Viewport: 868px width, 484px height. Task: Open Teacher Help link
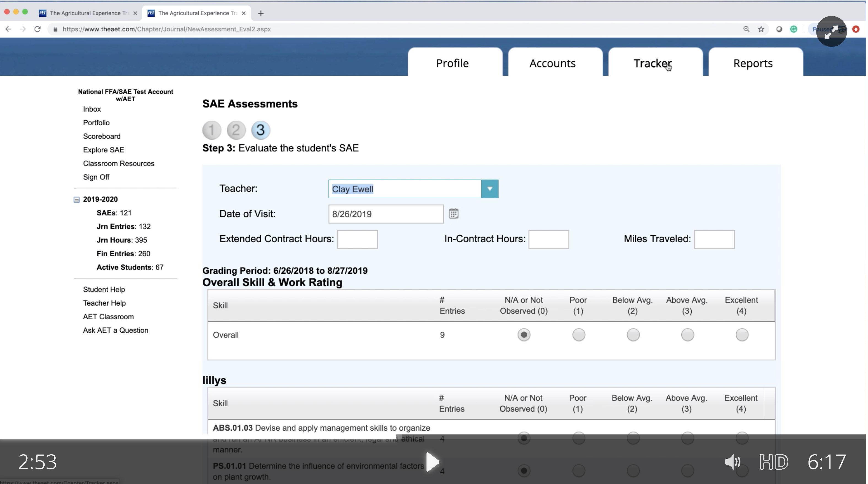tap(104, 303)
